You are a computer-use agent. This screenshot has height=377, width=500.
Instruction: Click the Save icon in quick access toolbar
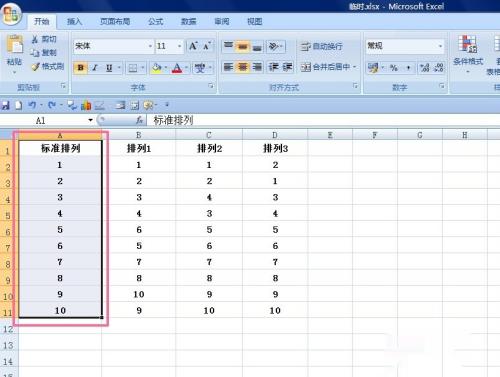pos(6,105)
